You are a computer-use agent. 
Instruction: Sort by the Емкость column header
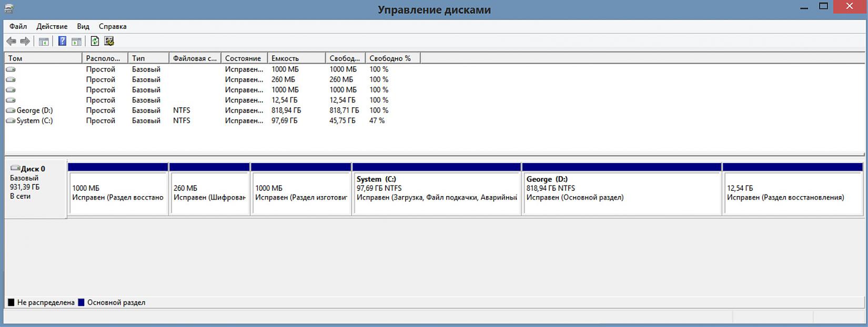pos(297,58)
